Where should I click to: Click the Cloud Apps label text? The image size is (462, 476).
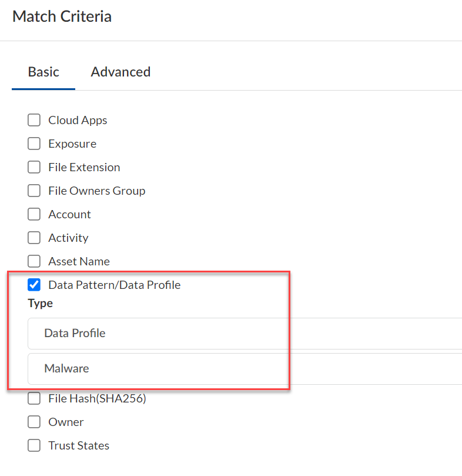coord(78,120)
